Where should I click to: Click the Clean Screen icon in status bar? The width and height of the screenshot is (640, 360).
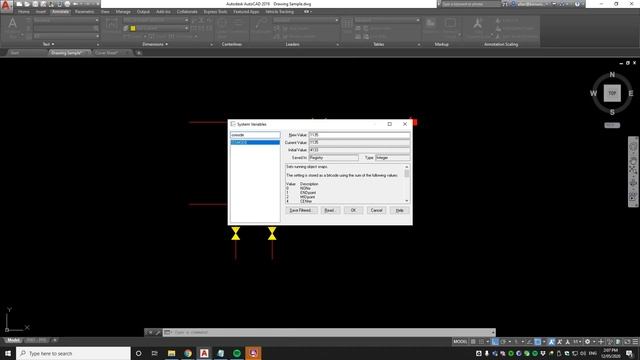coord(627,342)
